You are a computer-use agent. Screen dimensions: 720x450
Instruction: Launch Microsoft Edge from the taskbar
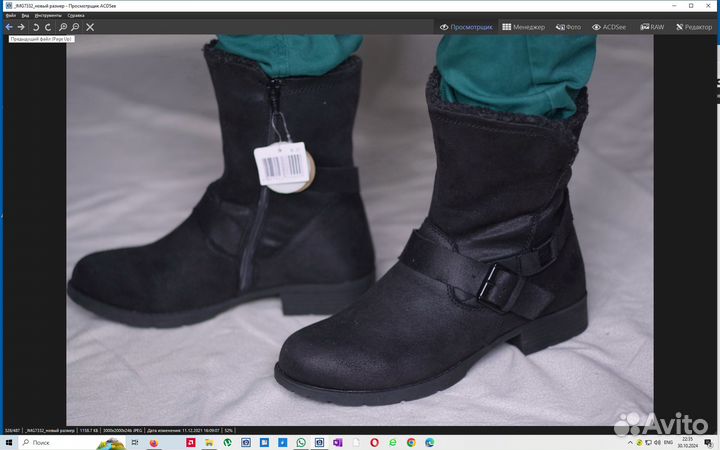(429, 443)
